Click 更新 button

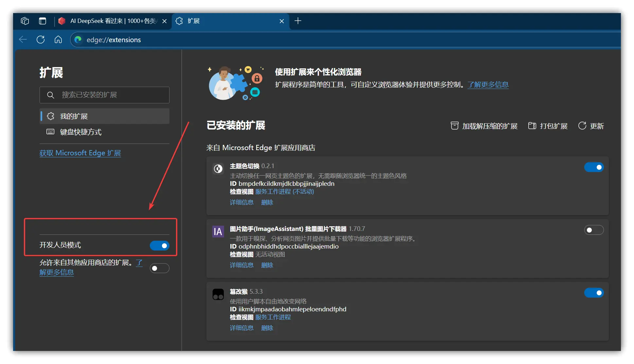[x=591, y=126]
